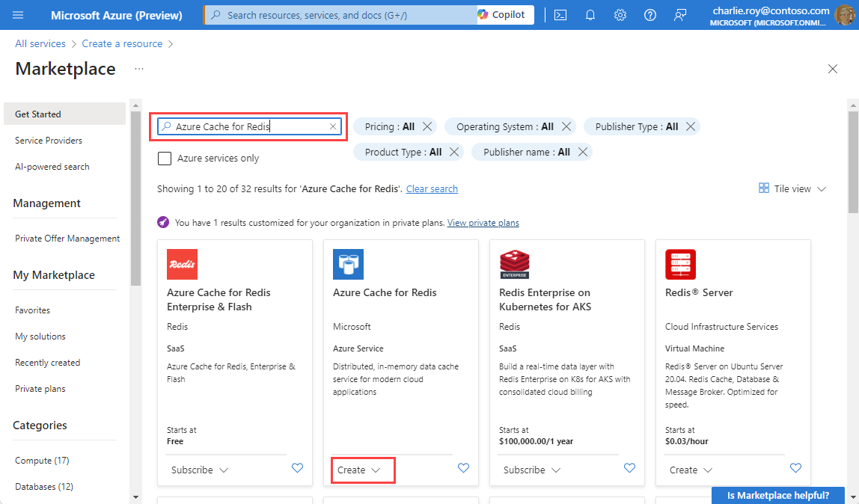Open Private Offer Management from the sidebar

click(x=67, y=238)
